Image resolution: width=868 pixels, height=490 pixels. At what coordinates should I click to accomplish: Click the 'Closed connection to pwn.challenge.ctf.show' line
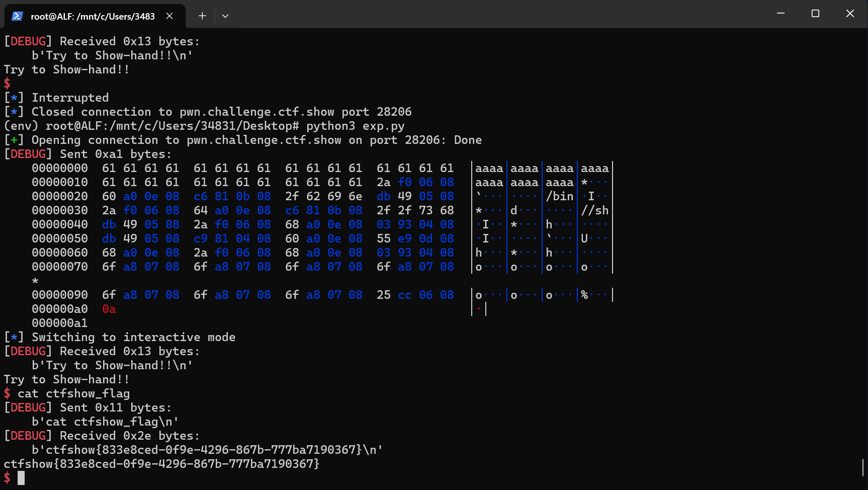pos(208,112)
